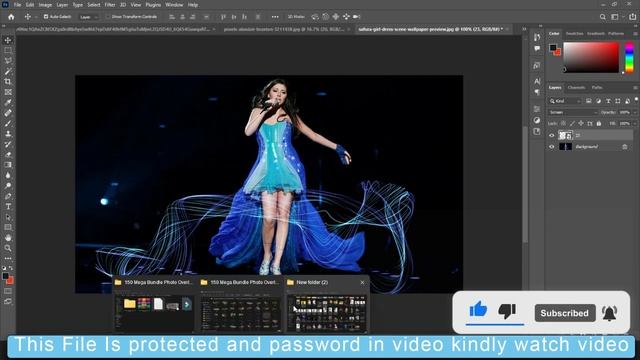
Task: Filter layers by pixel layer icon
Action: tap(589, 101)
